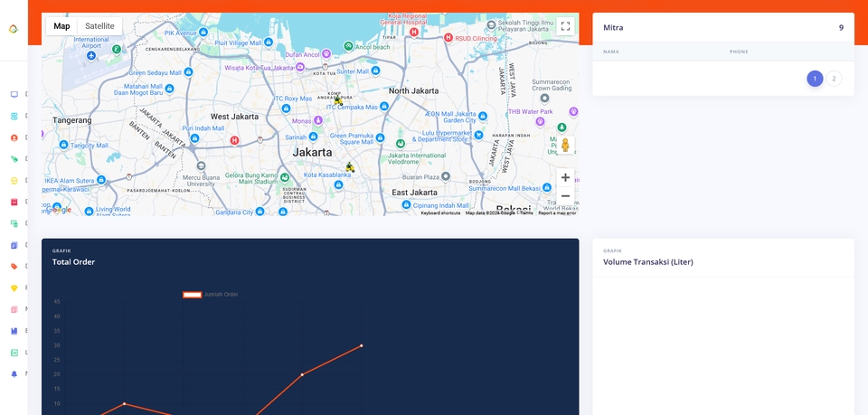Click the Jakarta city label on the map

coord(312,152)
